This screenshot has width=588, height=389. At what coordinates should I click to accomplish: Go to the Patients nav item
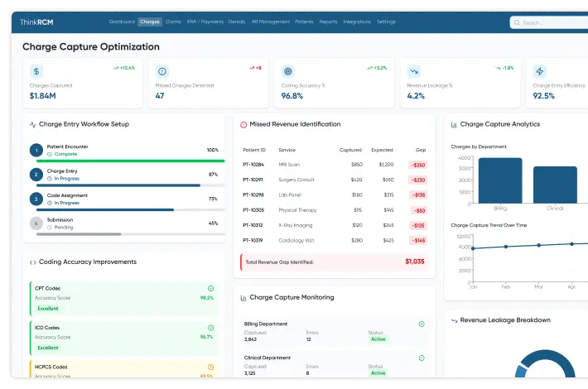coord(304,22)
